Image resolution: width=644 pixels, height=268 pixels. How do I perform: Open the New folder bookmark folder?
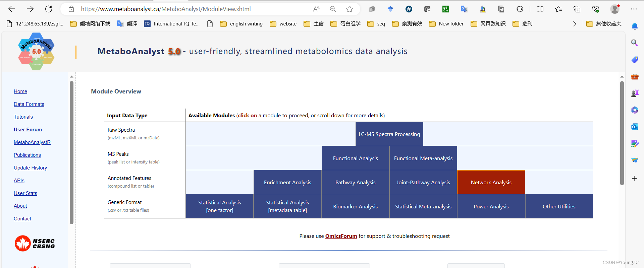[446, 24]
